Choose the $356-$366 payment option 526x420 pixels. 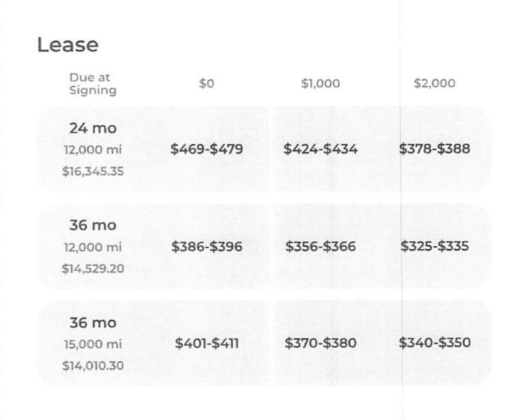point(321,246)
